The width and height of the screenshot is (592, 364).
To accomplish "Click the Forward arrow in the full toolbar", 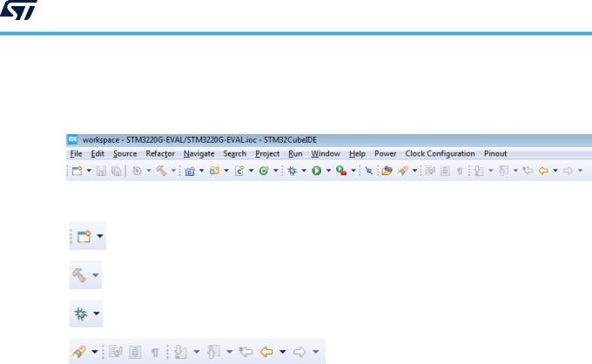I will click(x=568, y=171).
